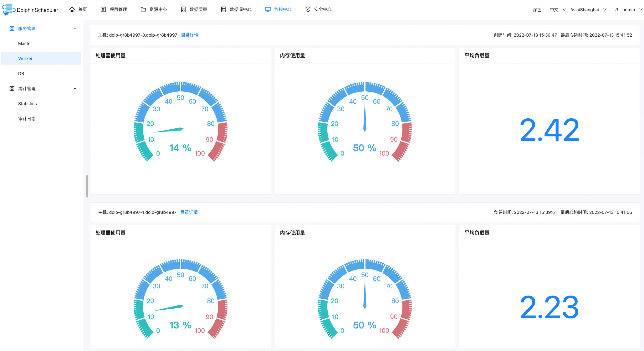Open the admin user dropdown
644x351 pixels.
click(628, 10)
